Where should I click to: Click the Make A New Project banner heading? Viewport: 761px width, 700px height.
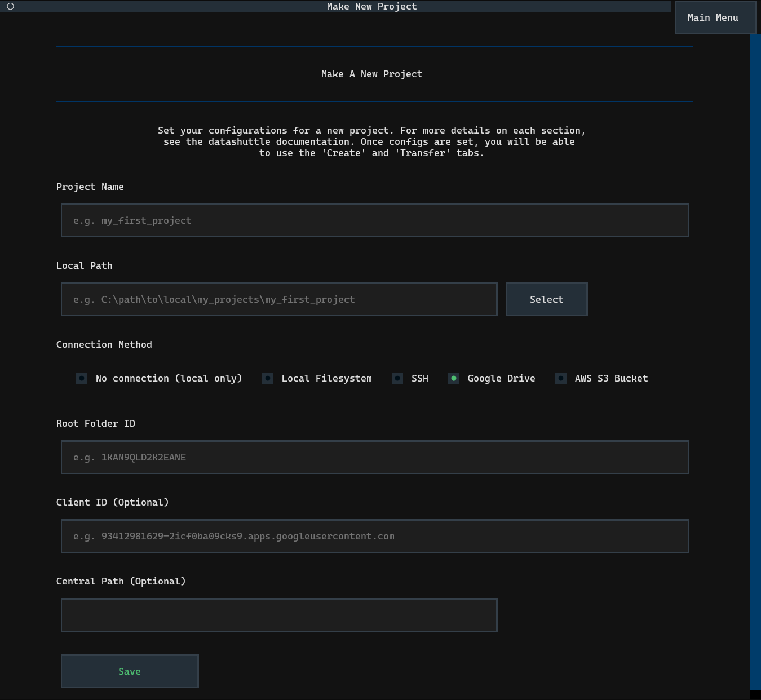pos(371,74)
